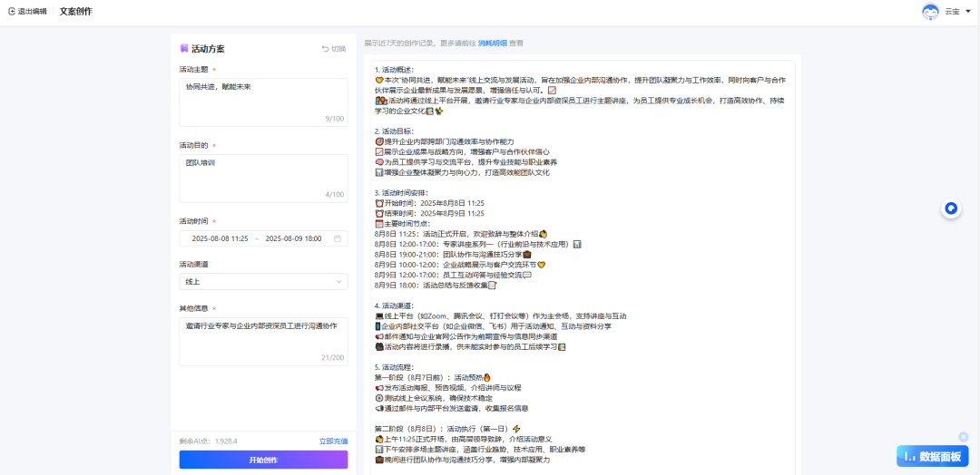The height and width of the screenshot is (475, 980).
Task: Open the 数据面板 data panel button
Action: coord(930,456)
